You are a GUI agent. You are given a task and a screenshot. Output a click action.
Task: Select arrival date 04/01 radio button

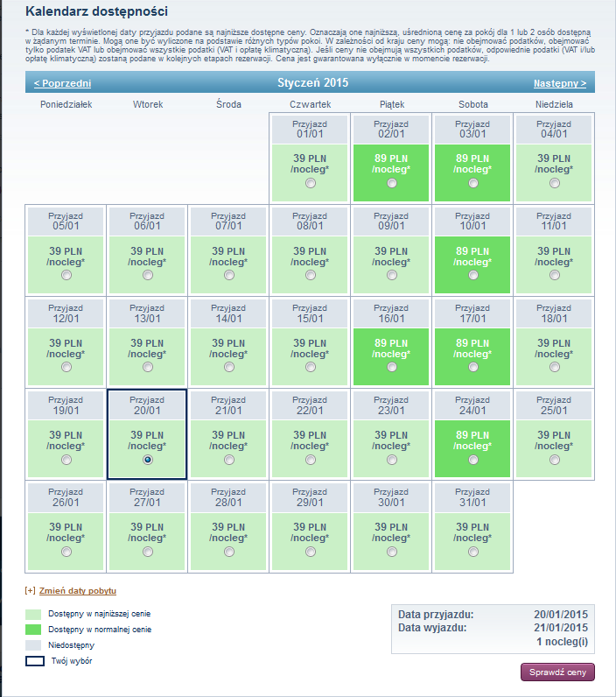tap(555, 183)
